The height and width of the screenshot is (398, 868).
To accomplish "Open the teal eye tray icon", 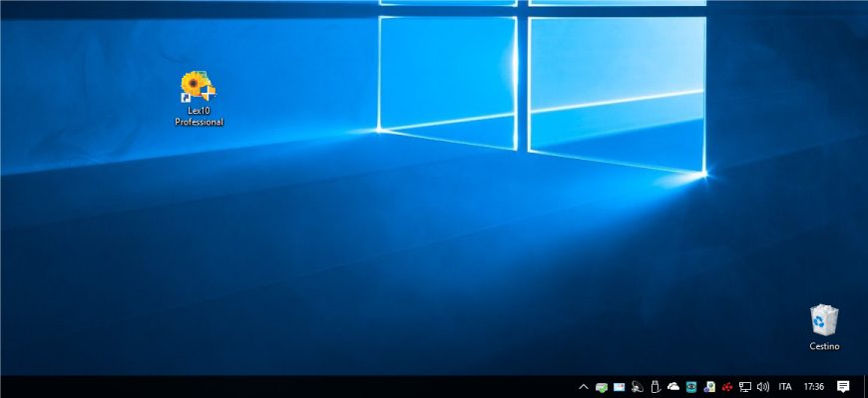I will [690, 387].
